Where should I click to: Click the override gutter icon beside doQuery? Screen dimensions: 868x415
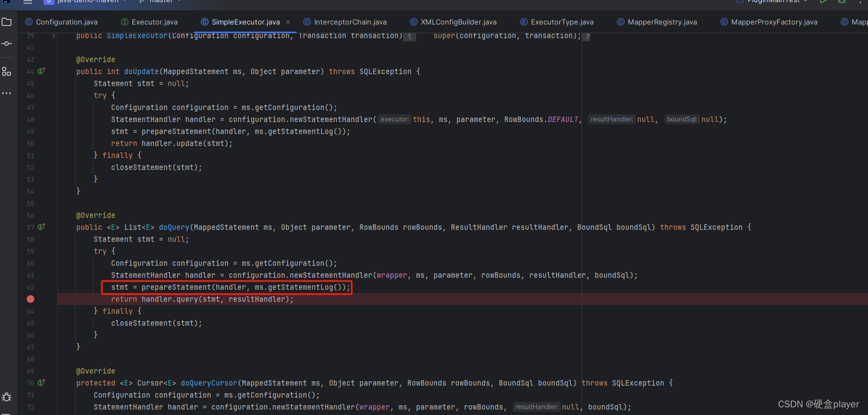41,227
